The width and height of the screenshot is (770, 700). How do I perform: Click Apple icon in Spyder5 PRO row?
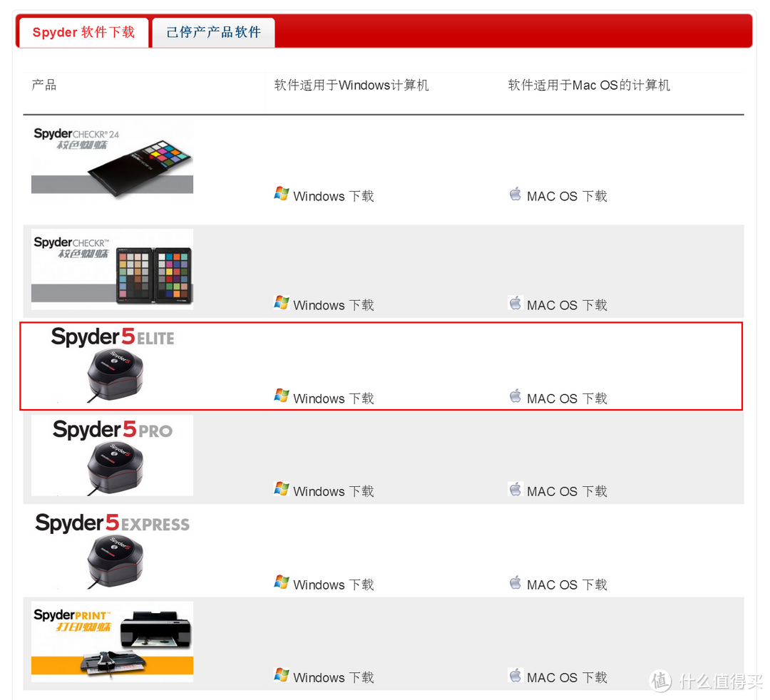point(515,489)
